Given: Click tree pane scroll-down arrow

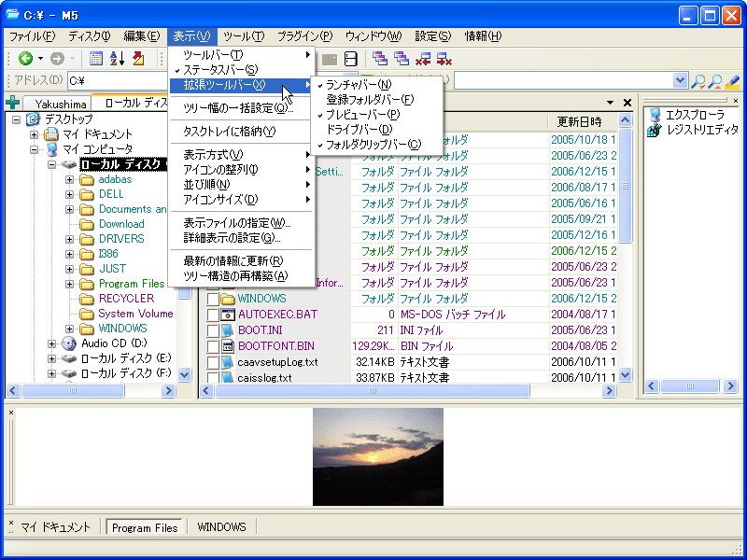Looking at the screenshot, I should point(184,375).
